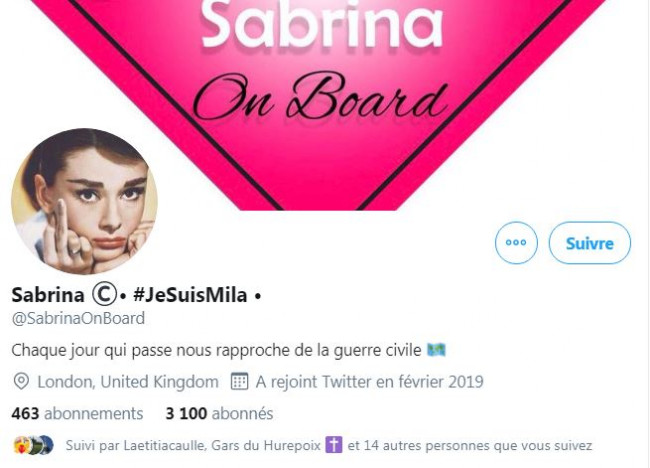Click the follower avatars cluster icon
Image resolution: width=650 pixels, height=468 pixels.
pyautogui.click(x=34, y=446)
